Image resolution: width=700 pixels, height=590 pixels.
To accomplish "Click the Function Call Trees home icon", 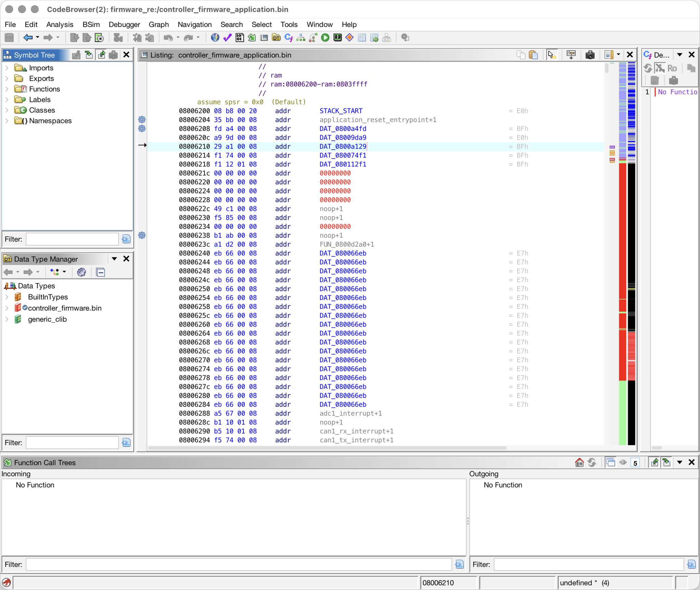I will (579, 462).
